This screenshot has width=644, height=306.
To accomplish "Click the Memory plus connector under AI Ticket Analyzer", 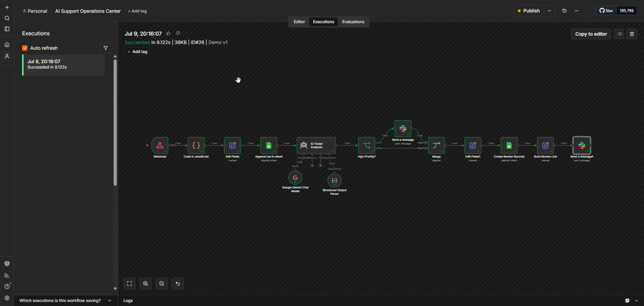I will pos(312,165).
